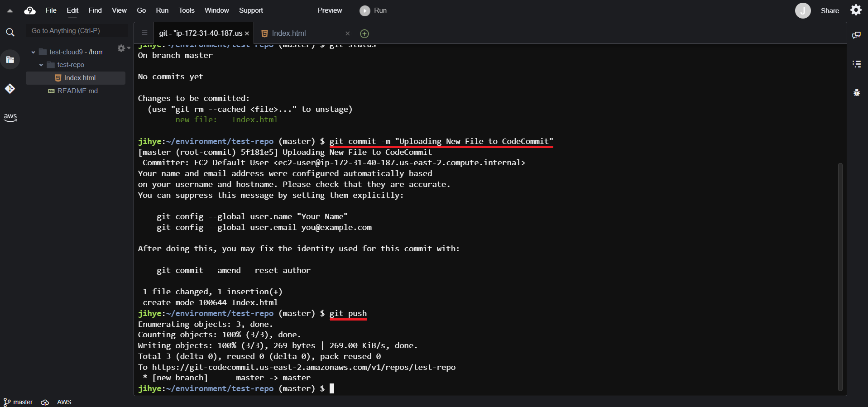
Task: Close the git terminal tab
Action: (247, 34)
